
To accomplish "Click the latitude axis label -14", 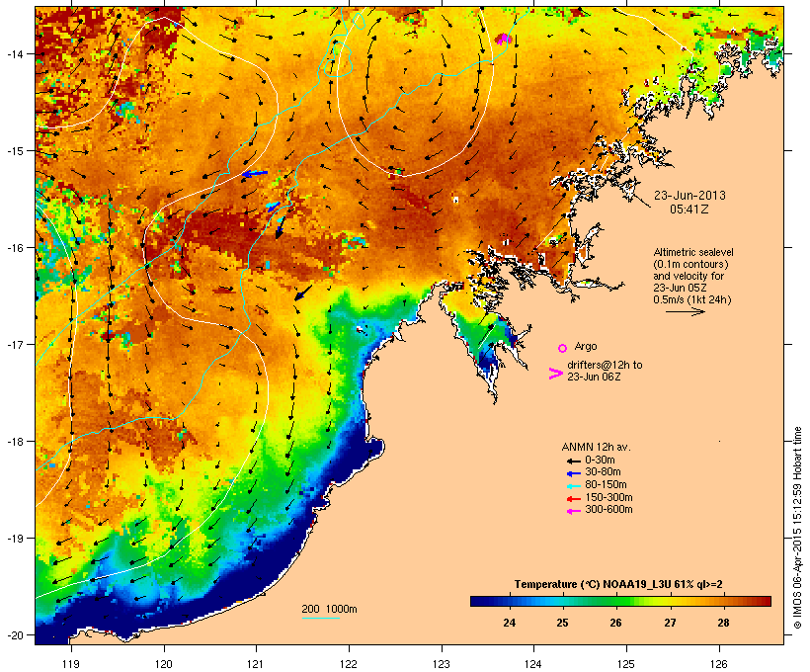I will [x=14, y=54].
